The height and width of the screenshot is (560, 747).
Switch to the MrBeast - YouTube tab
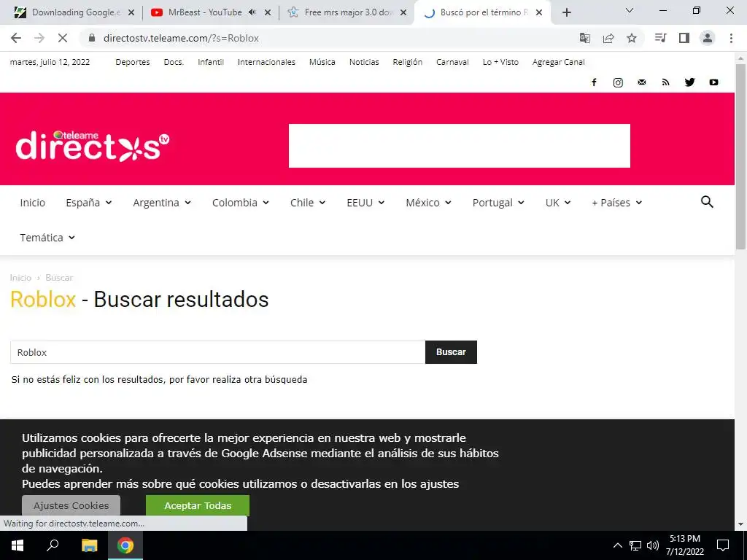[x=205, y=12]
